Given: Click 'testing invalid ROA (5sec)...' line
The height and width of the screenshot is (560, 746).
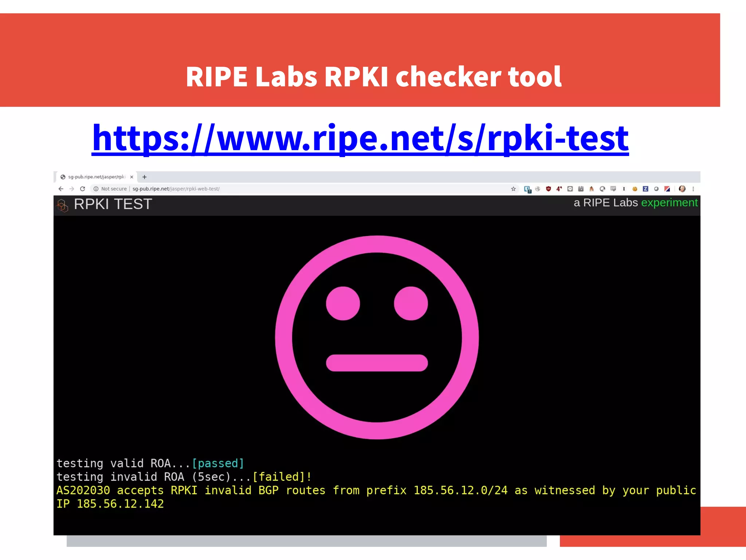Looking at the screenshot, I should 154,477.
